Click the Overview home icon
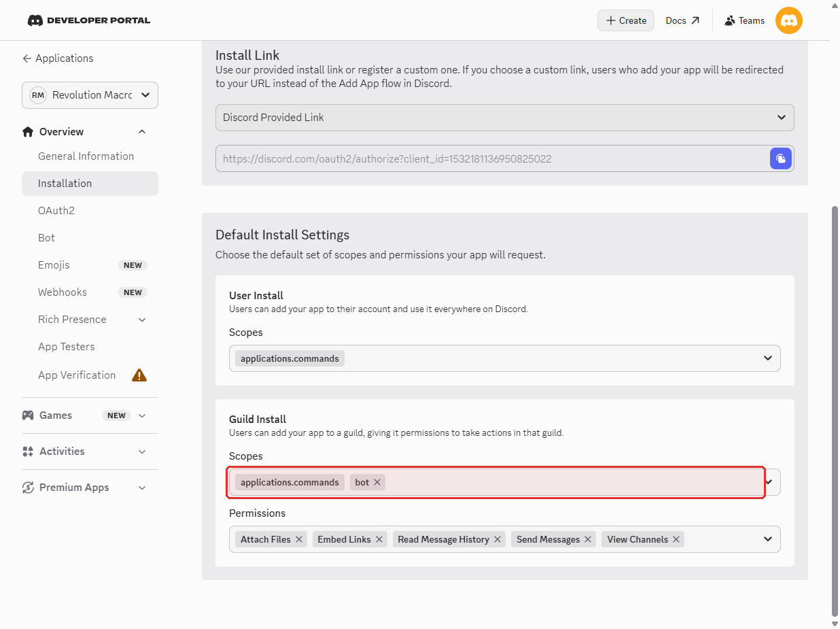 [x=28, y=131]
